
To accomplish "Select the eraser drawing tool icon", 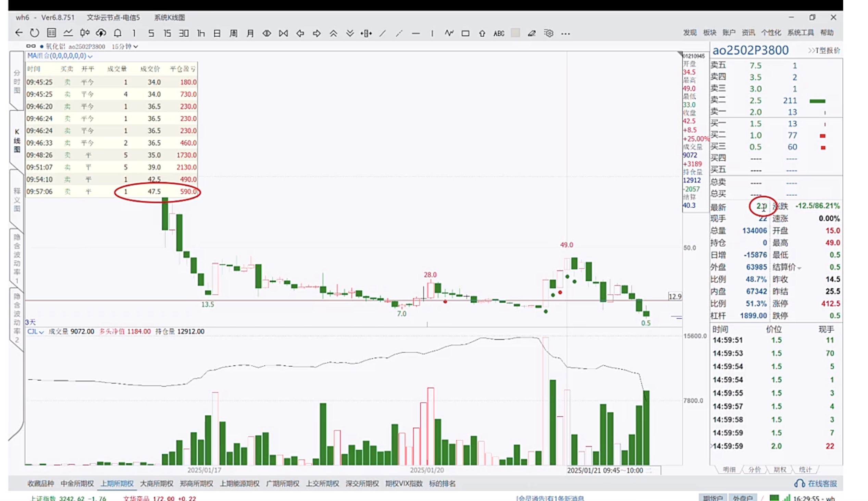I will coord(532,33).
